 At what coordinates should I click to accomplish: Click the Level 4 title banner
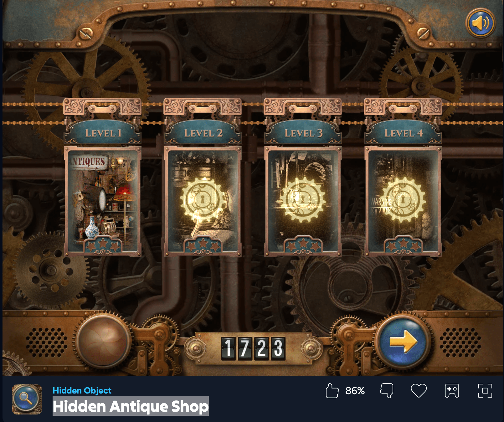coord(403,133)
